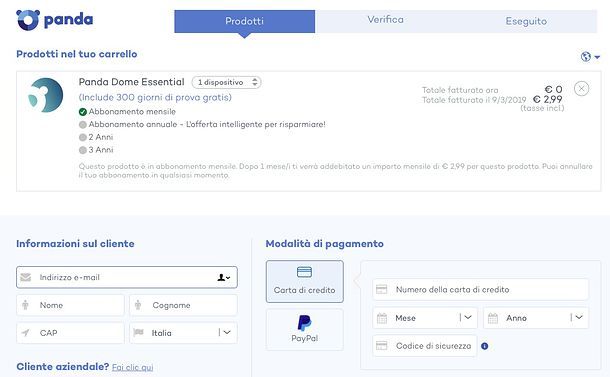Choose Carta di credito payment method

click(x=305, y=281)
